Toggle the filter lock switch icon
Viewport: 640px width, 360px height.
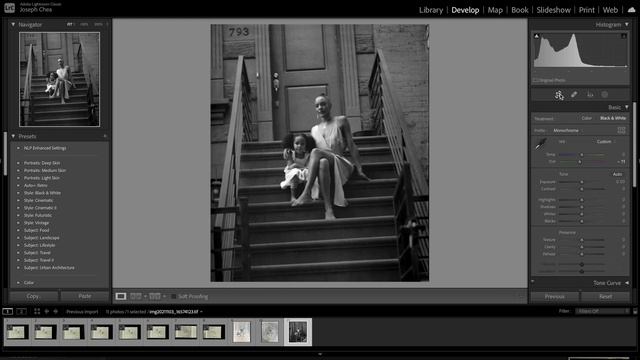(x=635, y=311)
